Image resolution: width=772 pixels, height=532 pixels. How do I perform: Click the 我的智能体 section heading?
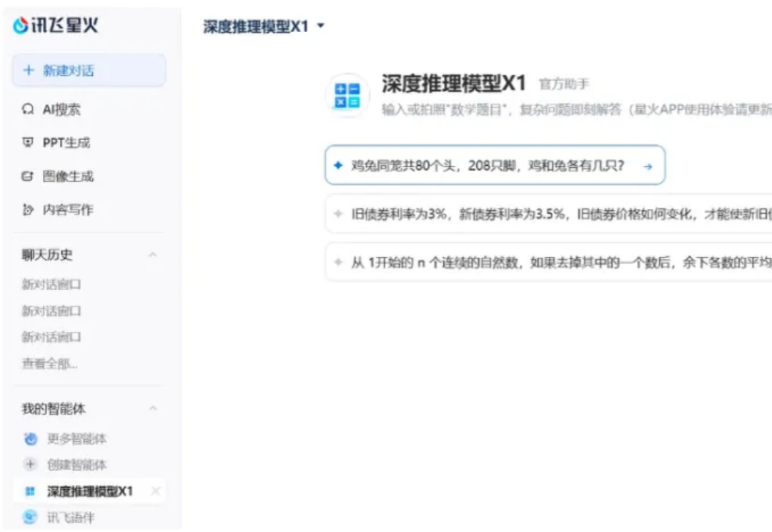point(53,408)
